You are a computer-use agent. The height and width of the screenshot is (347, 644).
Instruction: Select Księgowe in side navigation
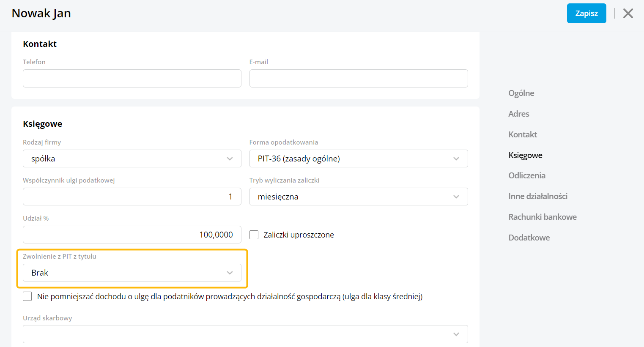click(525, 155)
